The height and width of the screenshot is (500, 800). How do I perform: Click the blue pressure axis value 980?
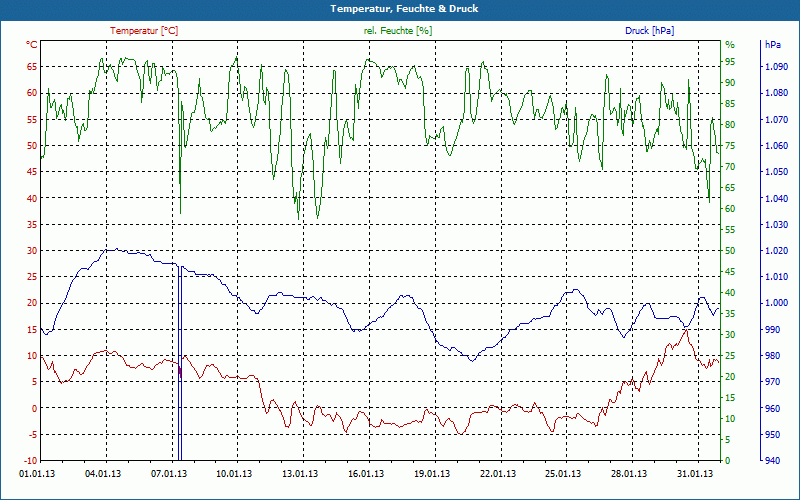tap(772, 356)
